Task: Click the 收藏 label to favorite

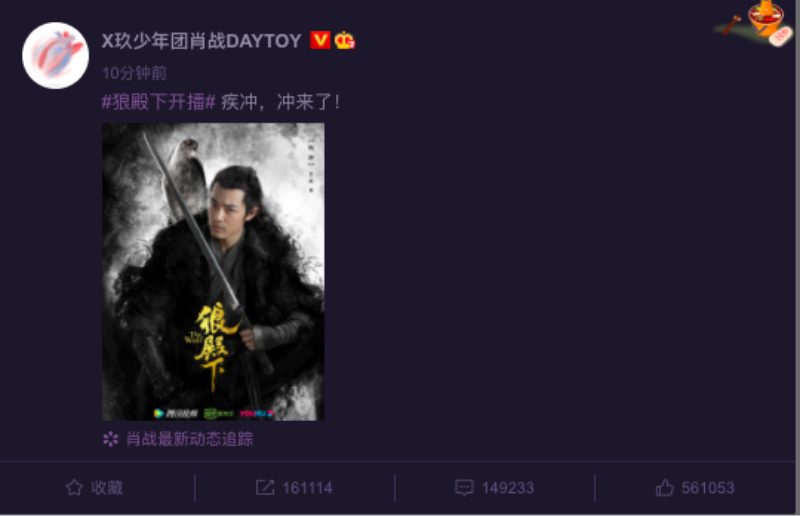Action: tap(107, 487)
